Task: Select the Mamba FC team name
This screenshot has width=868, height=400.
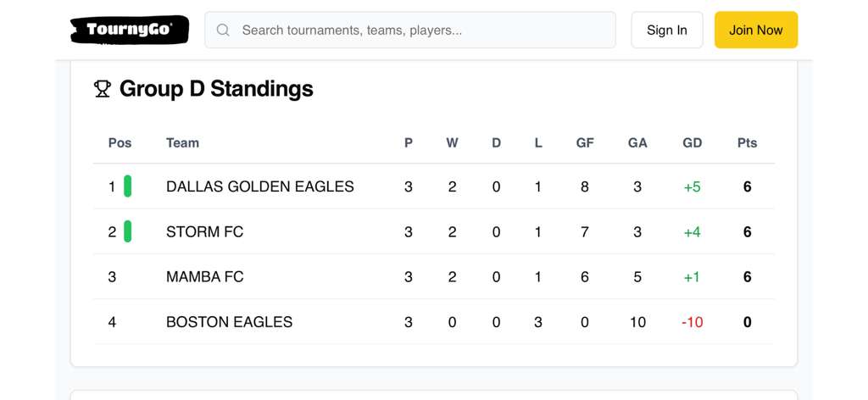Action: (x=205, y=276)
